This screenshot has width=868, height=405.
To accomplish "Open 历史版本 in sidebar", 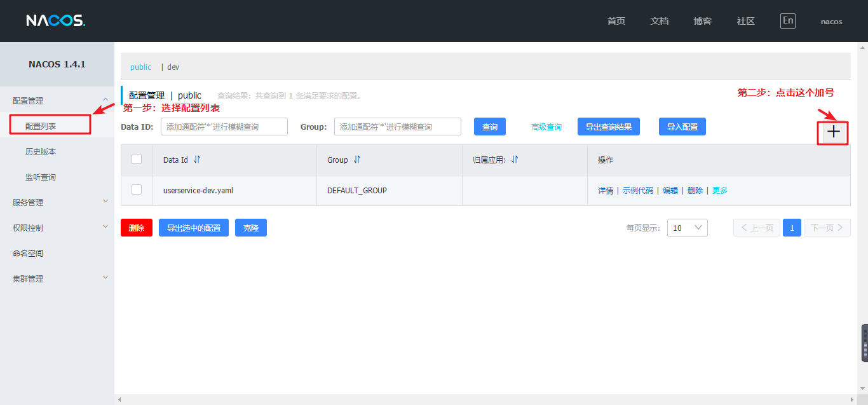I will click(41, 151).
